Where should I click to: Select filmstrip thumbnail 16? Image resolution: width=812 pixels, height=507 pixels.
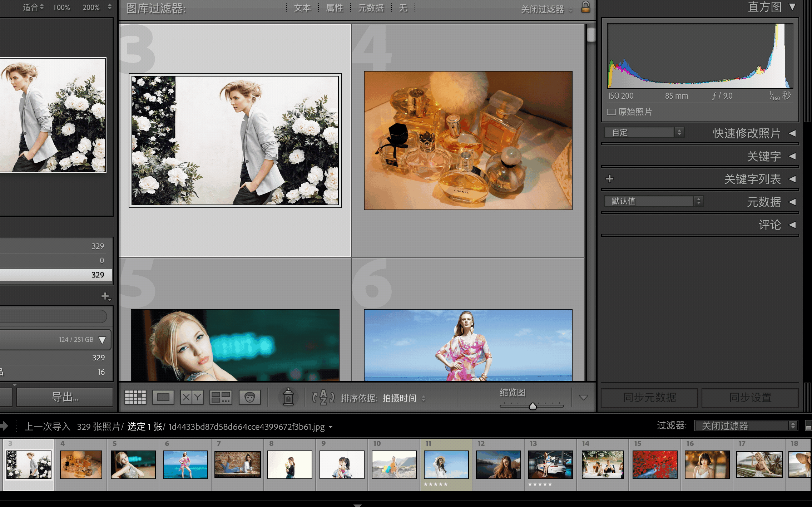pos(707,464)
